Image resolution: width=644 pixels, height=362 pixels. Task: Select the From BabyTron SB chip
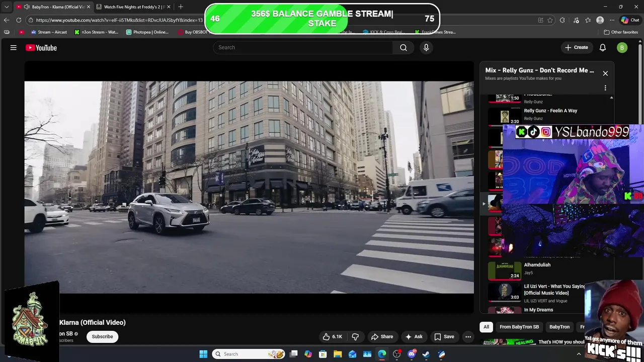[519, 327]
